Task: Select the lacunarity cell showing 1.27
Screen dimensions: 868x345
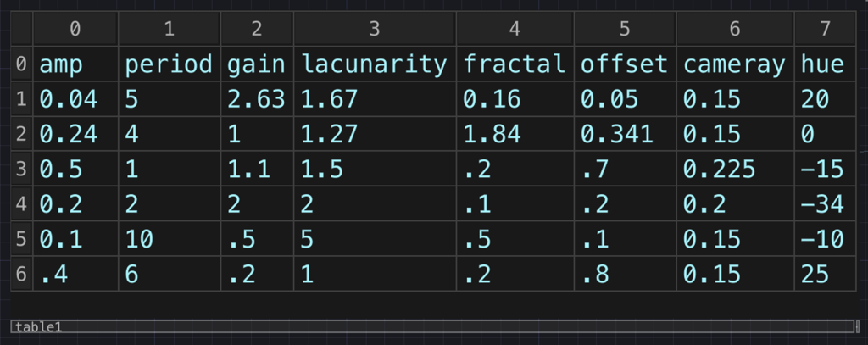Action: coord(375,134)
